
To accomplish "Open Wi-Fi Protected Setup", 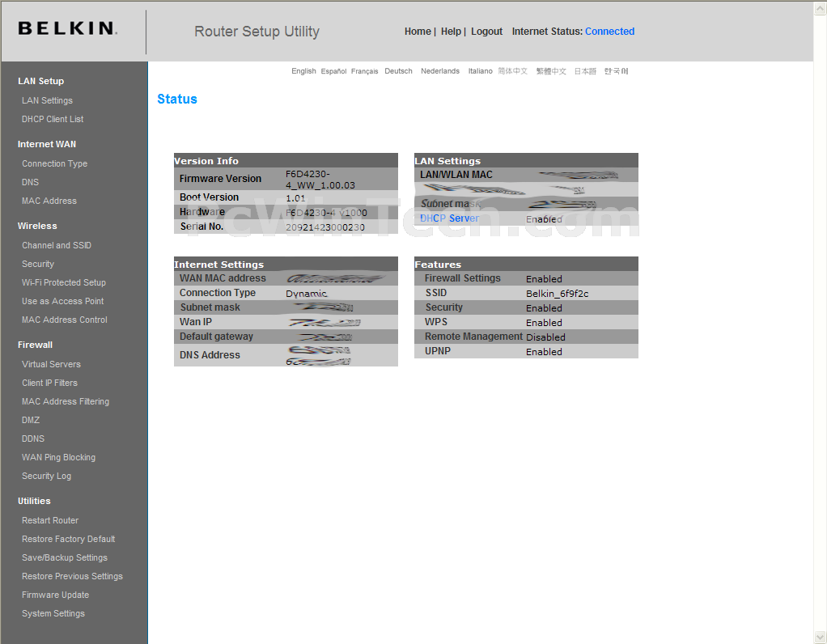I will point(64,282).
